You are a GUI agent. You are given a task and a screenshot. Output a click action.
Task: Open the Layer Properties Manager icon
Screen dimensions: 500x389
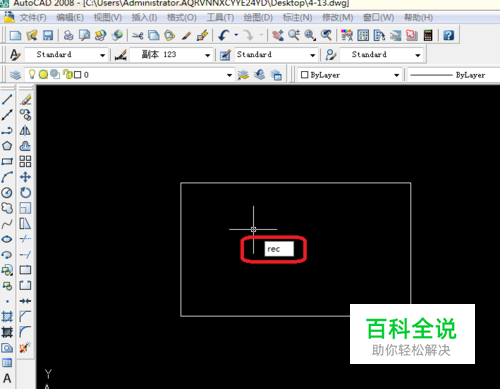coord(15,75)
